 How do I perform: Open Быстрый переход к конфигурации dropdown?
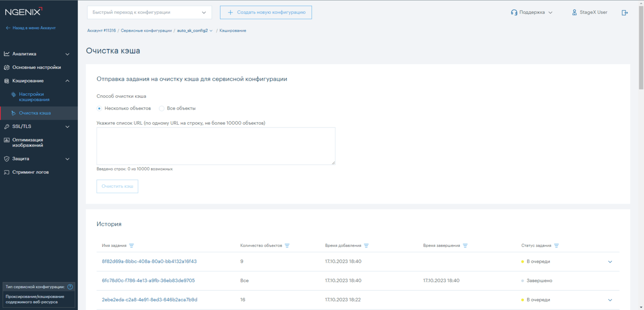tap(149, 13)
